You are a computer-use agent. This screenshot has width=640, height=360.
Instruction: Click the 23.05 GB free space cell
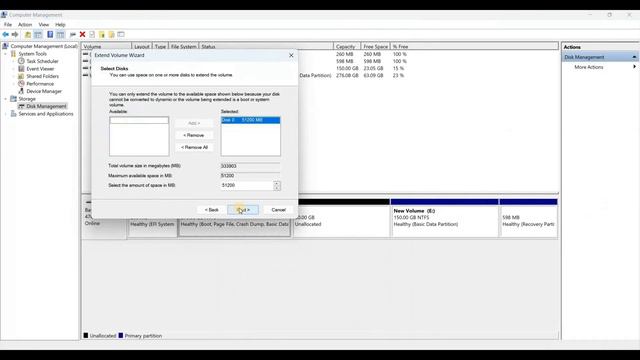tap(373, 69)
